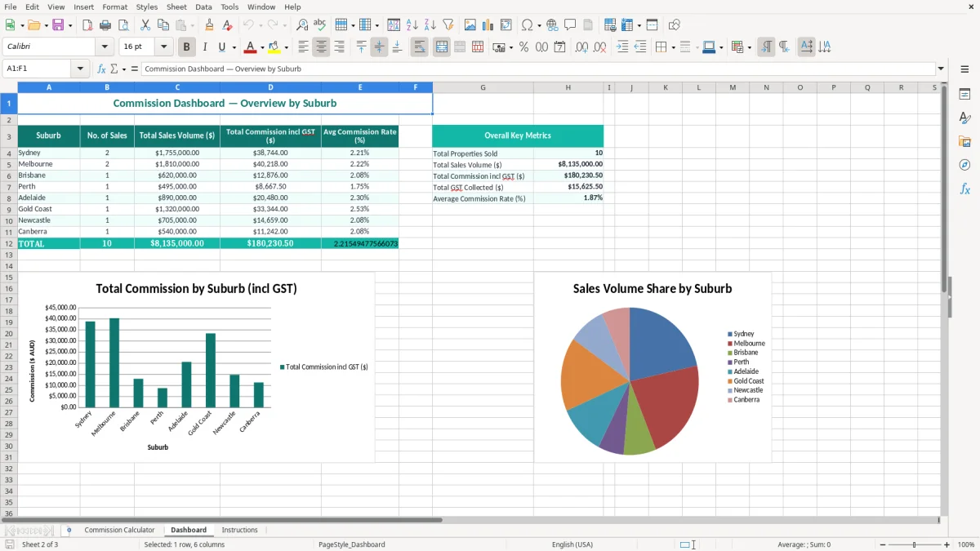Expand Name Box dropdown
The width and height of the screenshot is (980, 551).
81,69
